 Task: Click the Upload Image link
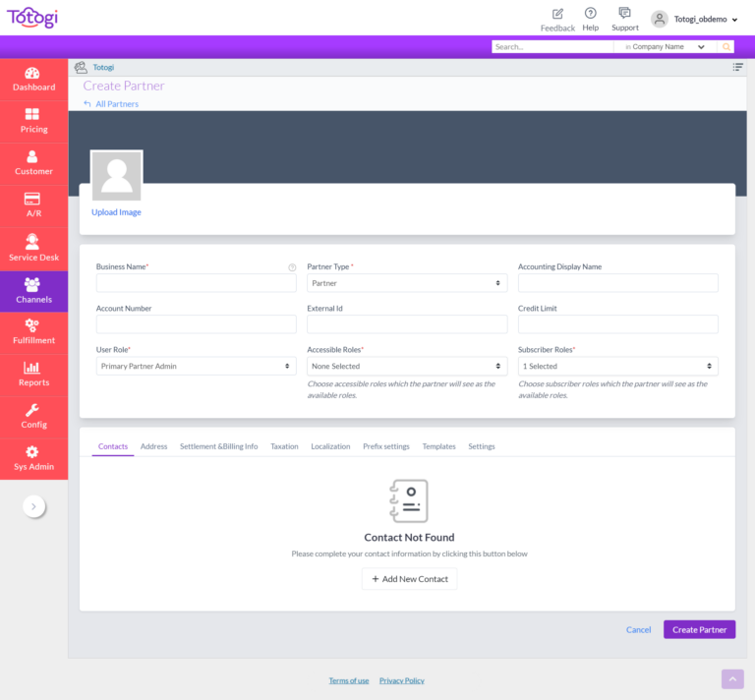(x=116, y=212)
